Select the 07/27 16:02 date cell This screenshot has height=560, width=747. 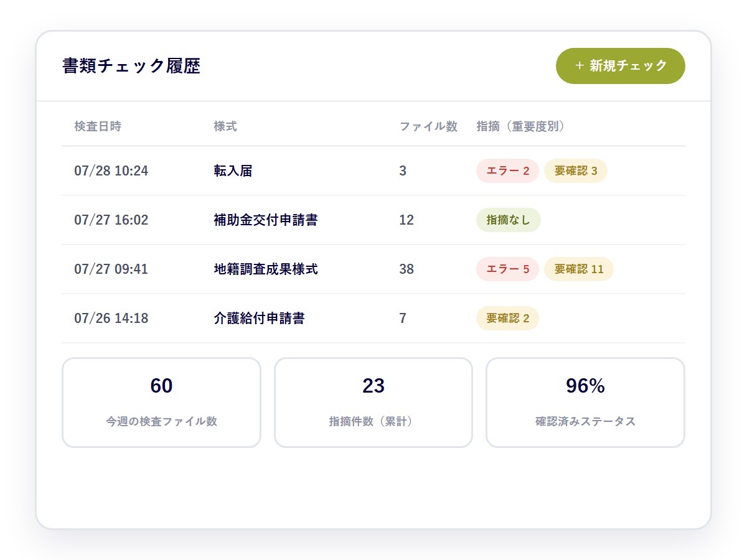pos(111,220)
